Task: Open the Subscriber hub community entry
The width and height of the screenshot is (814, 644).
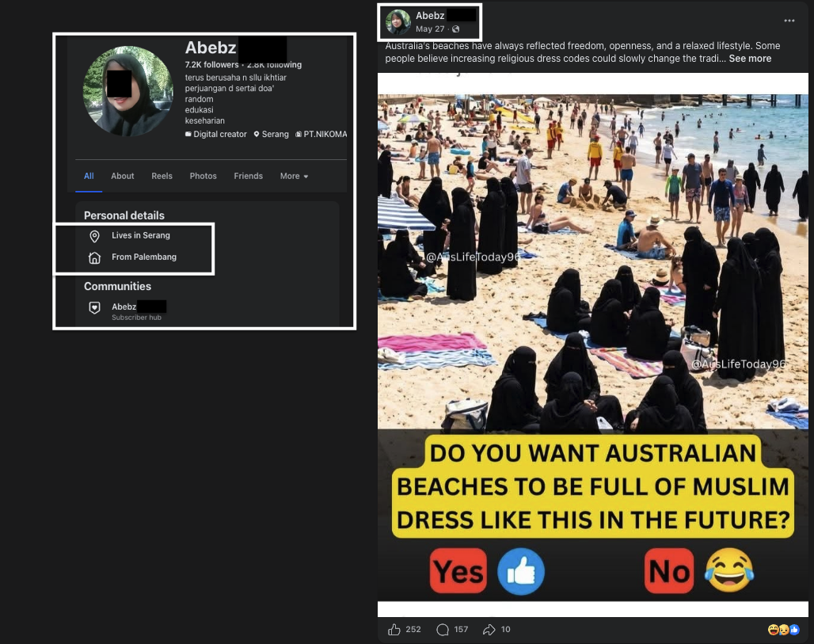Action: pos(127,311)
